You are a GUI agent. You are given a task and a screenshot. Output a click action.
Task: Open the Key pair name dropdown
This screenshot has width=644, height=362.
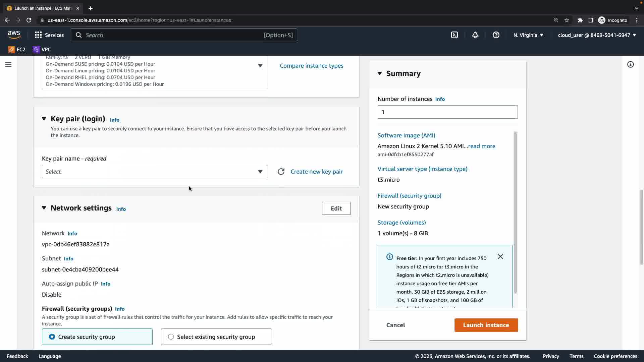point(154,172)
